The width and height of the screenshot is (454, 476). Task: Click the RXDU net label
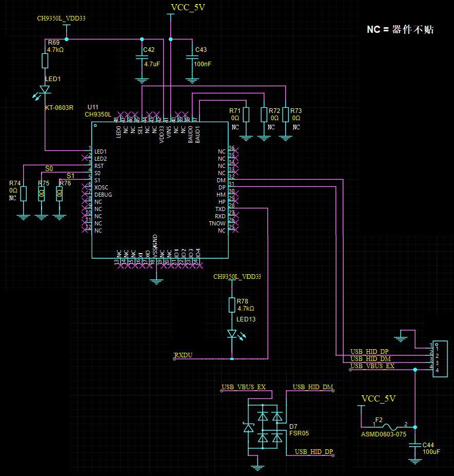[x=183, y=355]
